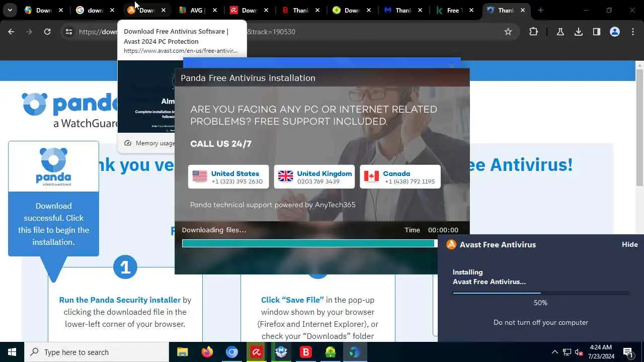
Task: Reload the current page
Action: (x=47, y=32)
